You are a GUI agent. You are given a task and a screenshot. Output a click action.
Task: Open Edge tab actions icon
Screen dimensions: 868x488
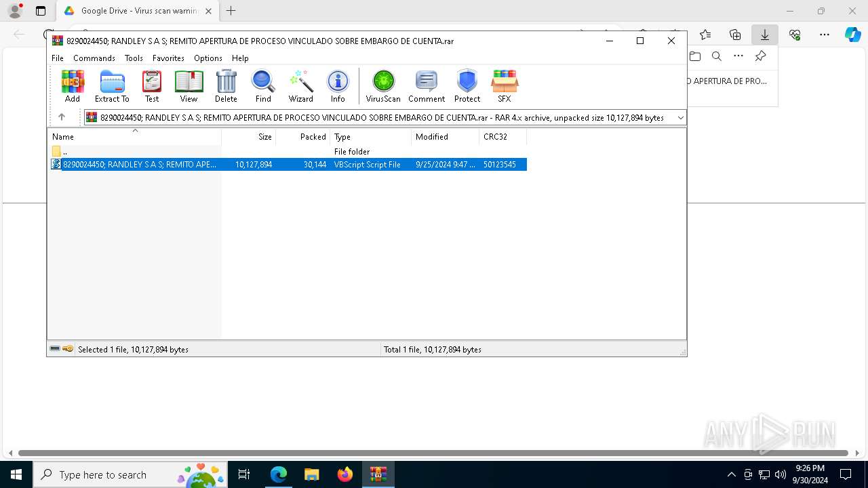(41, 11)
